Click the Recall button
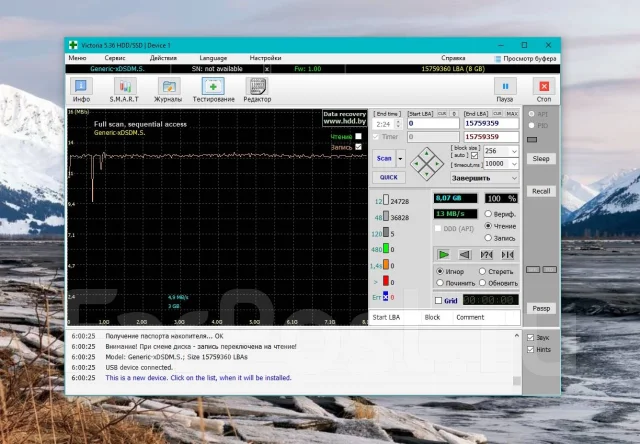The width and height of the screenshot is (640, 444). [541, 191]
